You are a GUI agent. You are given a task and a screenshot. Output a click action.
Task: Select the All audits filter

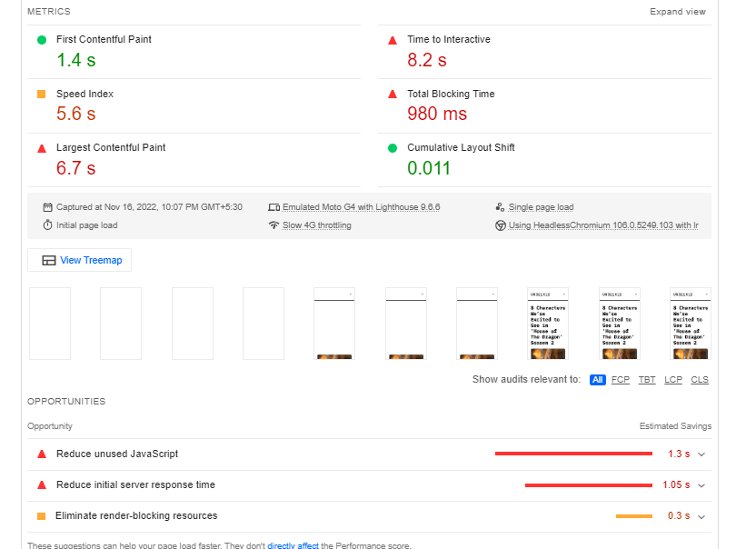coord(597,380)
